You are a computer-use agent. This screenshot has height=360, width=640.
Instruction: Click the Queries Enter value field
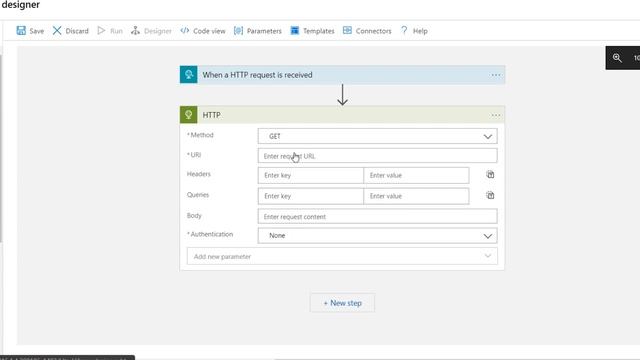pyautogui.click(x=416, y=196)
